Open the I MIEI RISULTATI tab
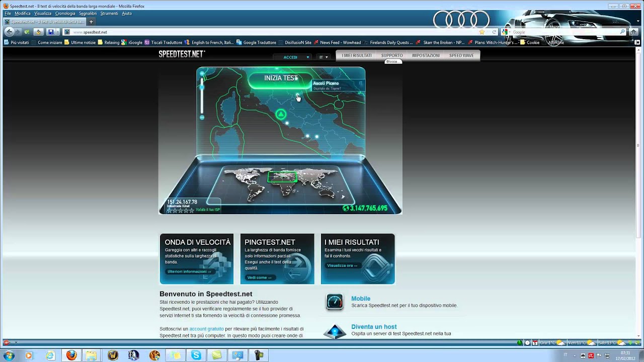Viewport: 644px width, 362px height. (357, 55)
